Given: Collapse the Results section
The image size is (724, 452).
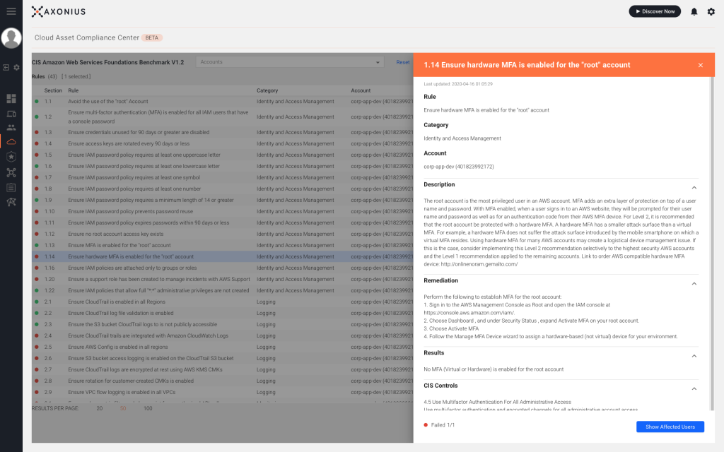Looking at the screenshot, I should click(694, 356).
